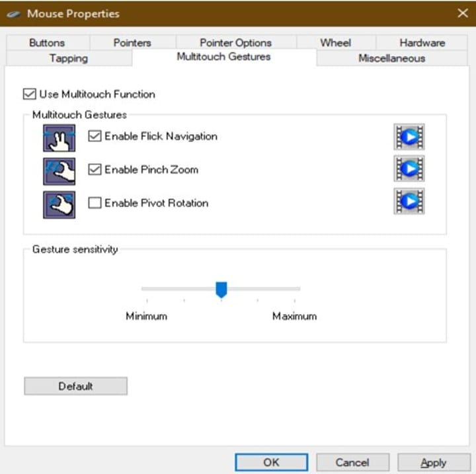
Task: Play the Pinch Zoom demo video
Action: coord(409,169)
